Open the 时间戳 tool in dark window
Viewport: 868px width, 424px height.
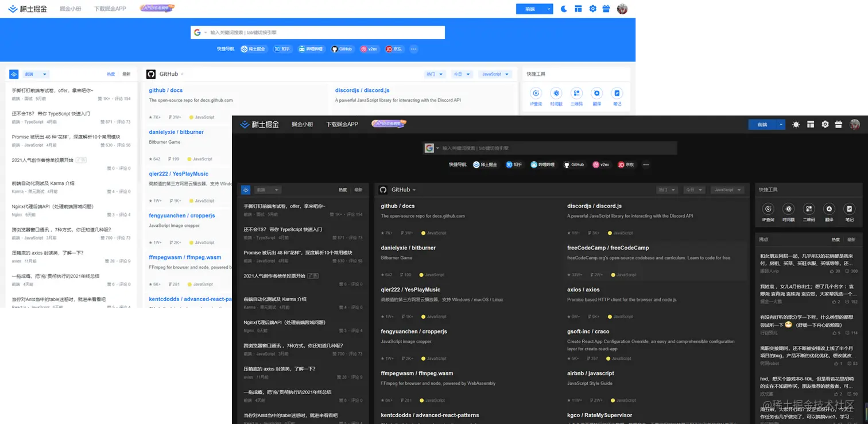coord(788,212)
